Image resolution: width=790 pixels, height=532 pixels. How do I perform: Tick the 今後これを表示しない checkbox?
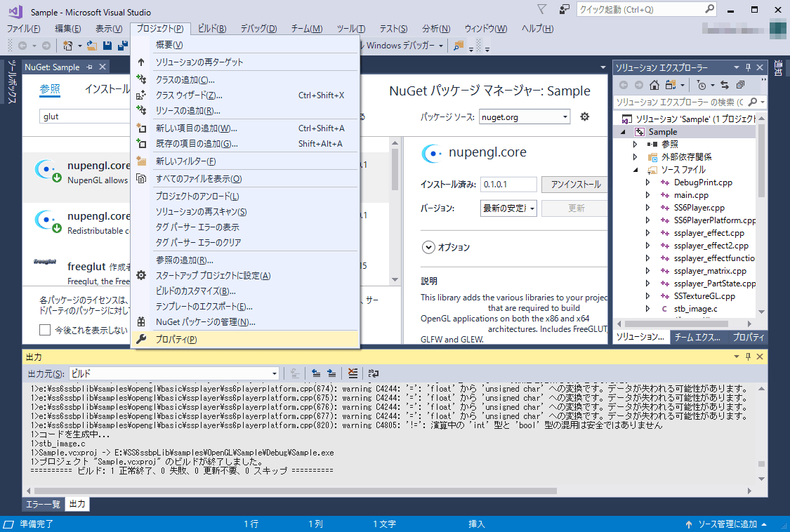pos(45,330)
